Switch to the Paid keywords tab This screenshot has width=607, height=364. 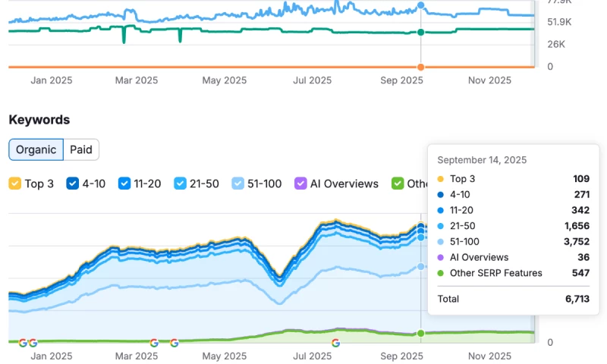(x=81, y=149)
